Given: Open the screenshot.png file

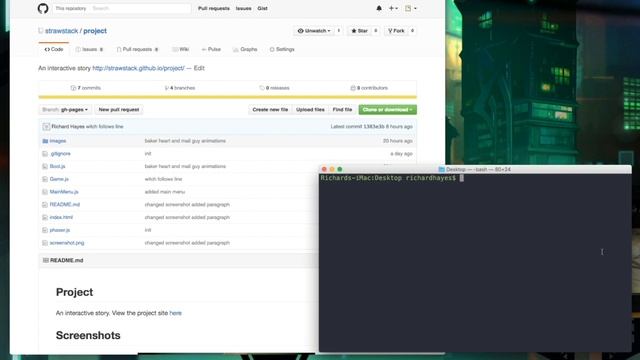Looking at the screenshot, I should 67,243.
